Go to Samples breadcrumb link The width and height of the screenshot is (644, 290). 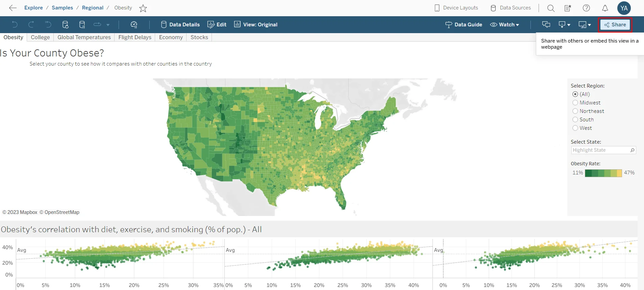[62, 8]
